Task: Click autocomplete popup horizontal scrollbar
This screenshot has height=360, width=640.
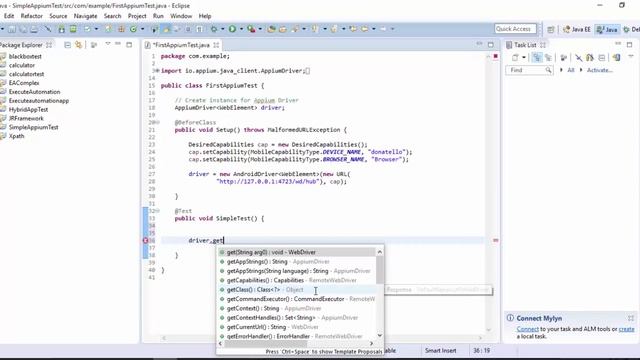Action: click(x=296, y=343)
